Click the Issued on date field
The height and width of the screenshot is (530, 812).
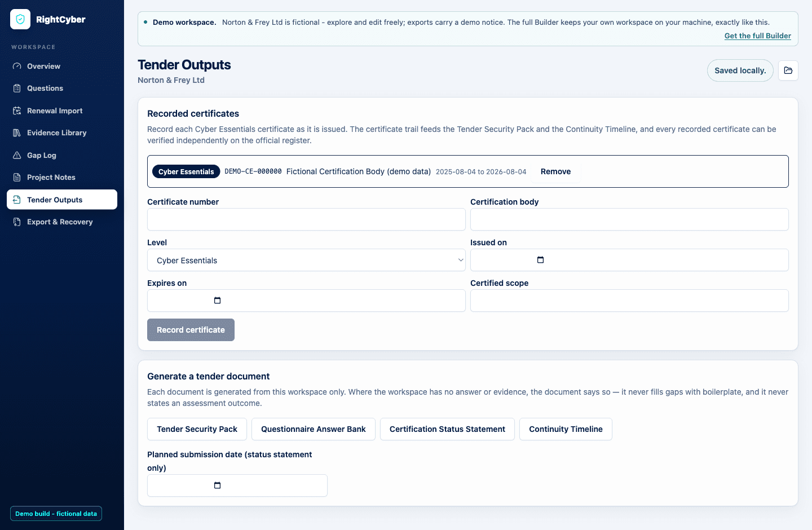tap(629, 260)
